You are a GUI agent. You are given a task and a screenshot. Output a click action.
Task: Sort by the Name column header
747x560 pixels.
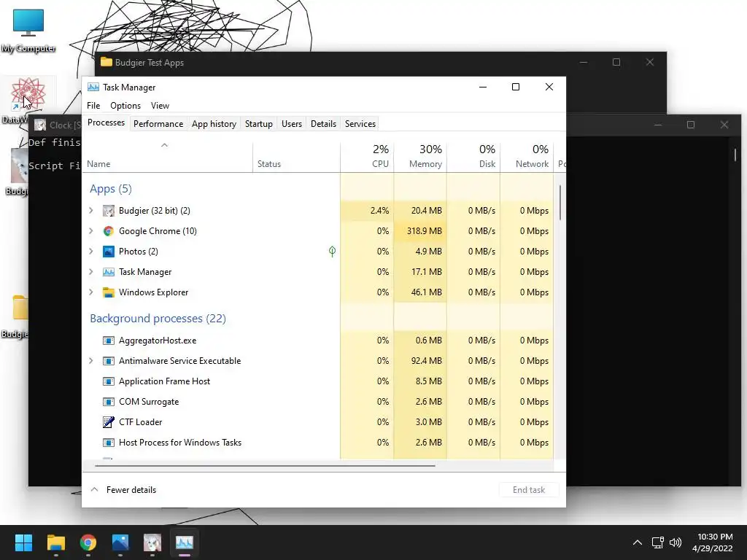coord(167,157)
